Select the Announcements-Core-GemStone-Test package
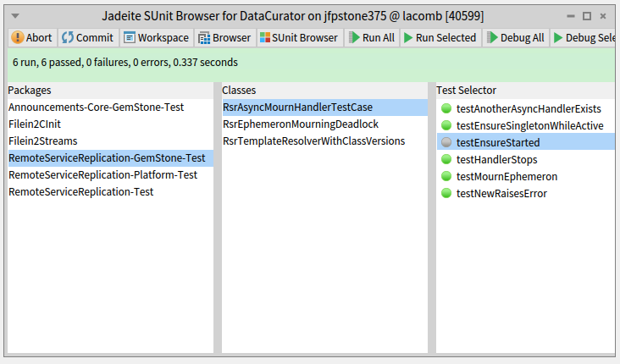Image resolution: width=620 pixels, height=364 pixels. 96,108
